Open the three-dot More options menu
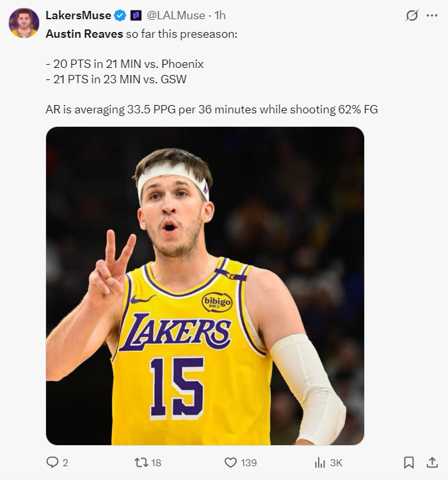The width and height of the screenshot is (448, 481). click(x=432, y=16)
